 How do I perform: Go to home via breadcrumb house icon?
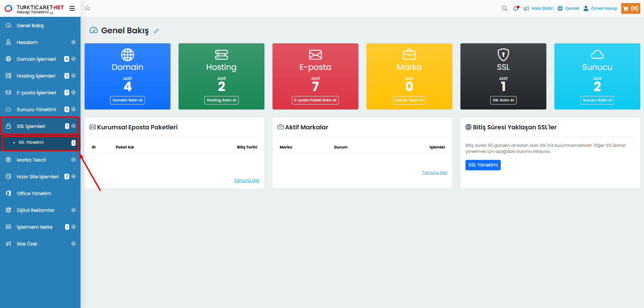pos(87,8)
